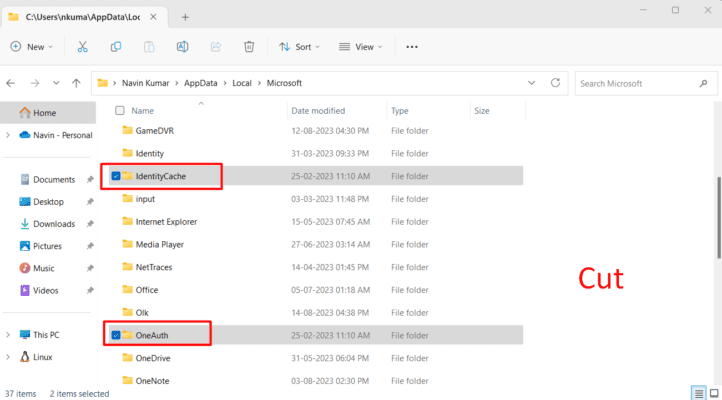The width and height of the screenshot is (722, 400).
Task: Open Pictures quick access item
Action: tap(47, 246)
